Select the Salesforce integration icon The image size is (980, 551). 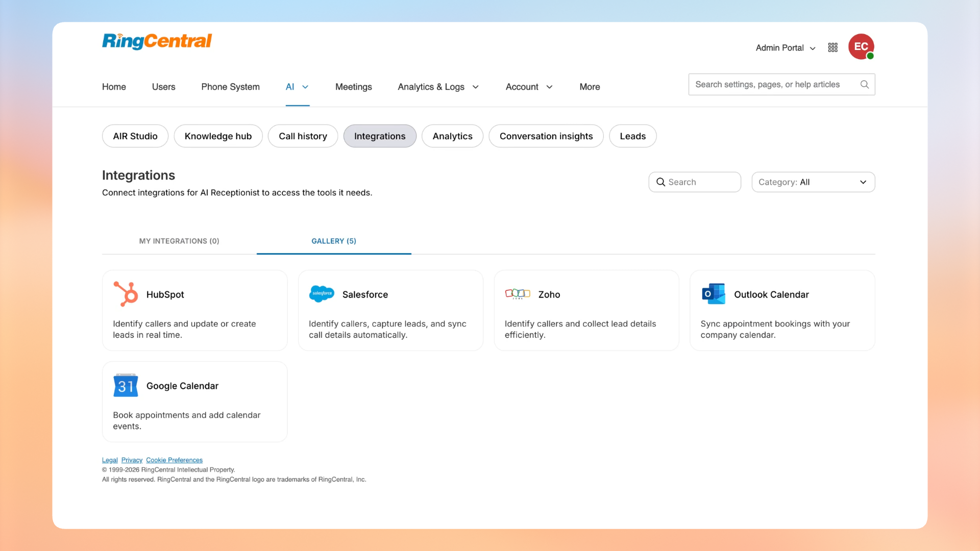pos(321,293)
